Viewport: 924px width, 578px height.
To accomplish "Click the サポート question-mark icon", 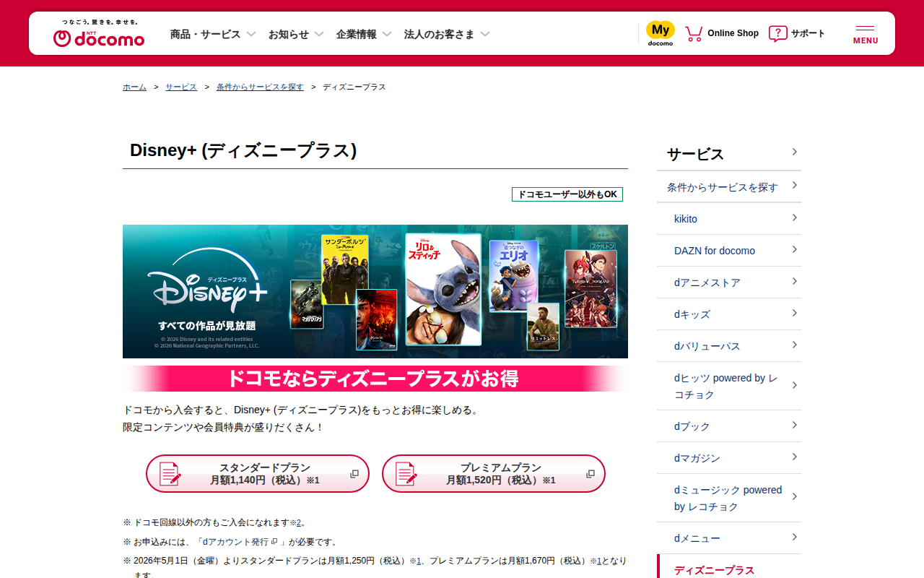I will coord(777,33).
